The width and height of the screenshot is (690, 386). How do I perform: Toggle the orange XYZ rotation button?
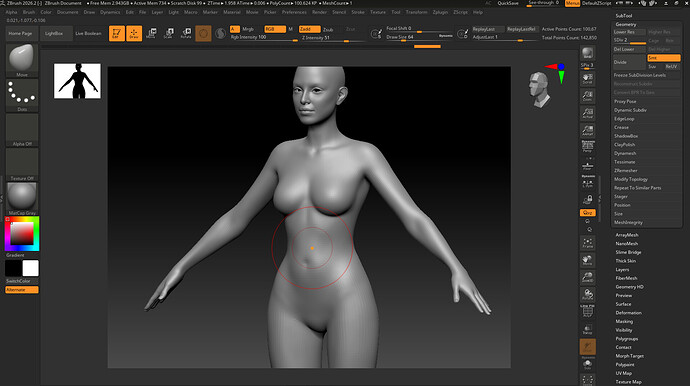(587, 213)
